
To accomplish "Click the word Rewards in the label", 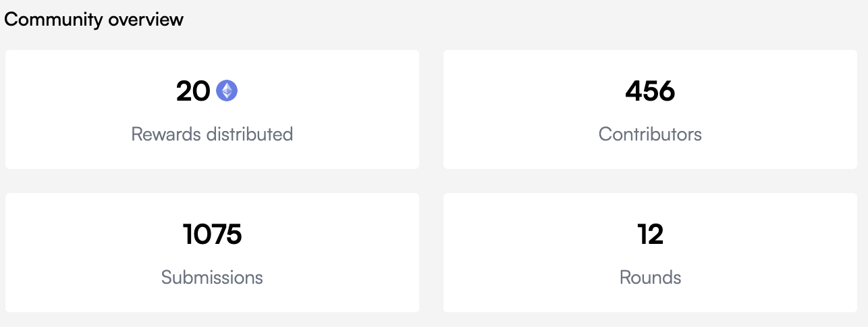I will coord(166,134).
